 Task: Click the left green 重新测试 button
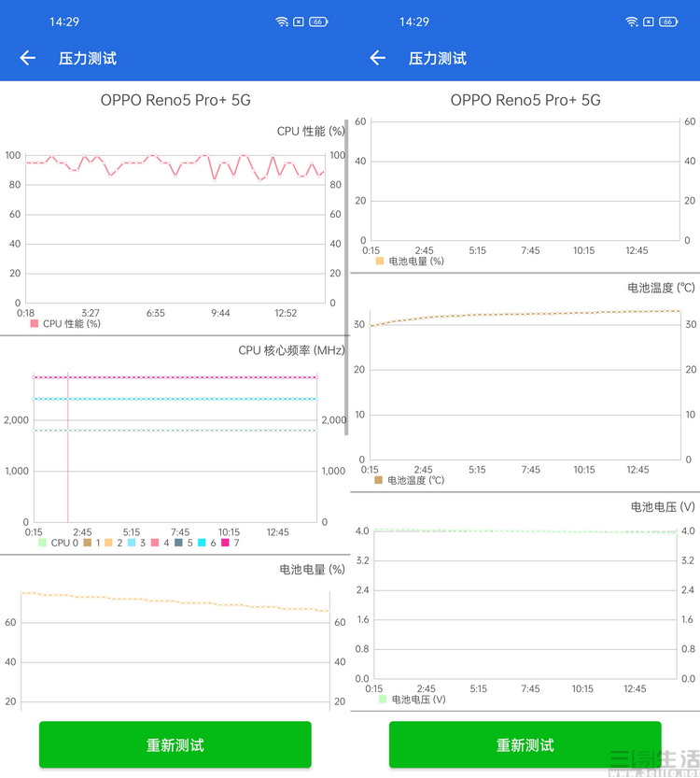click(x=175, y=744)
